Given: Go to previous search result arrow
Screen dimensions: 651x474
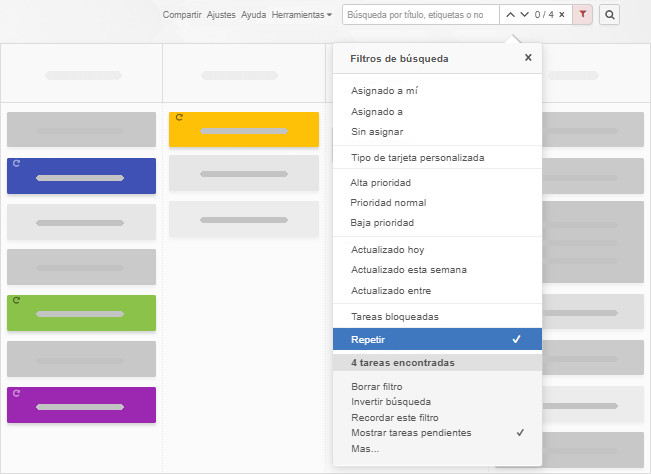Looking at the screenshot, I should point(511,15).
